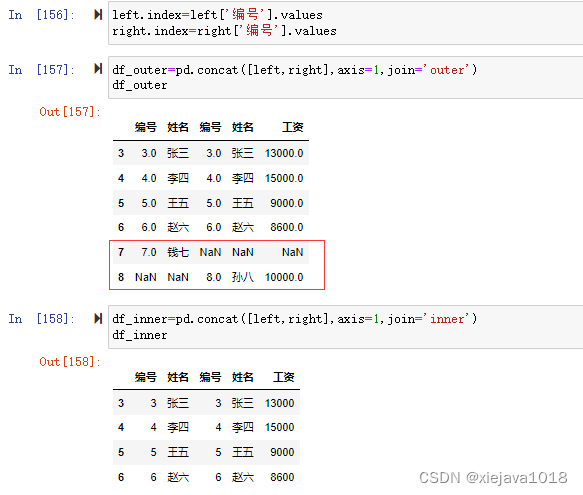
Task: Click the code input of cell 156
Action: [345, 23]
